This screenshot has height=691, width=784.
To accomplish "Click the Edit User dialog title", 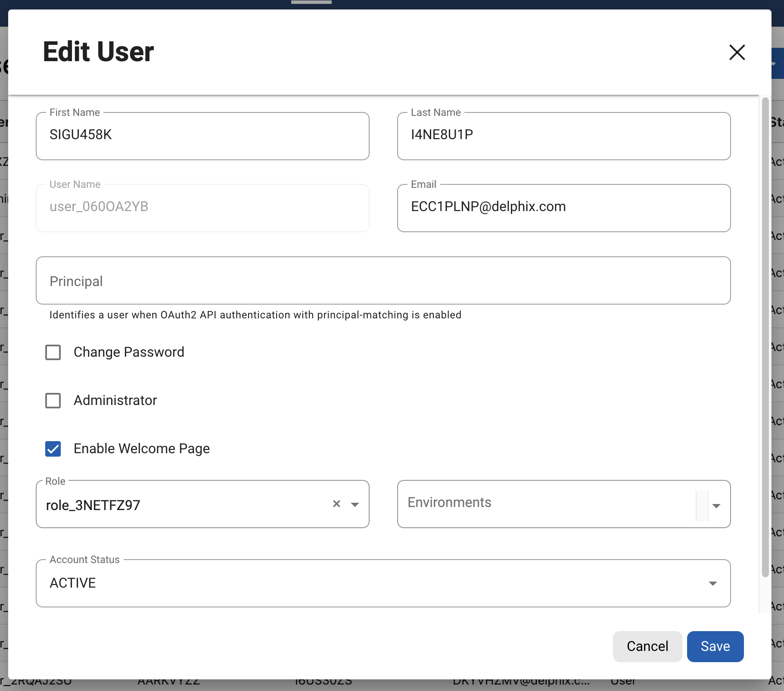I will (x=98, y=52).
